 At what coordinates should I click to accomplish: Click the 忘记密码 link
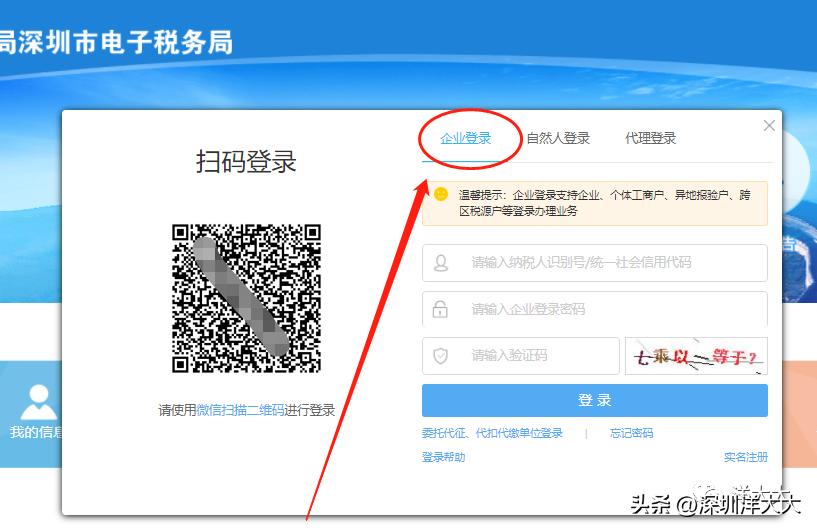click(x=632, y=433)
